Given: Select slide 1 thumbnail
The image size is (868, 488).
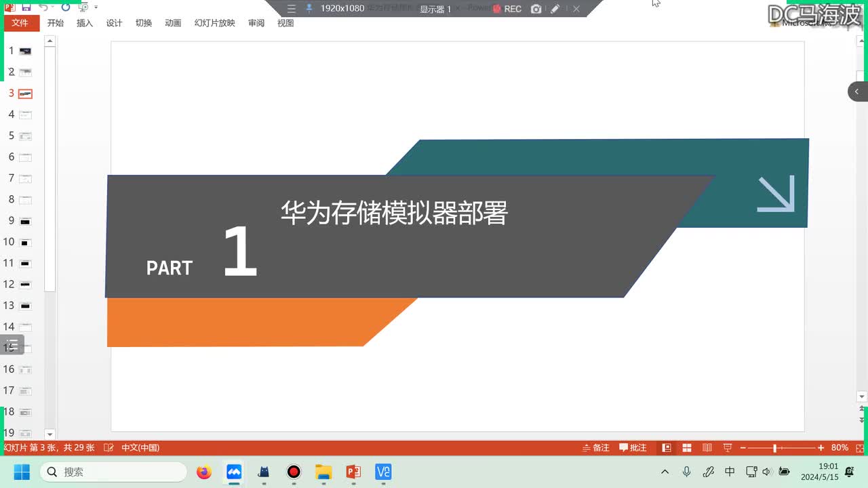Looking at the screenshot, I should [x=25, y=52].
